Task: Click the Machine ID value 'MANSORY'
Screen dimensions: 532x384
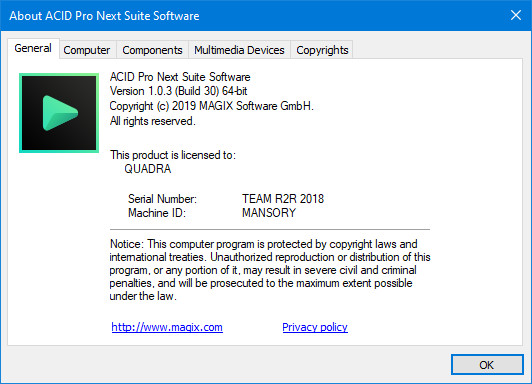Action: coord(269,213)
